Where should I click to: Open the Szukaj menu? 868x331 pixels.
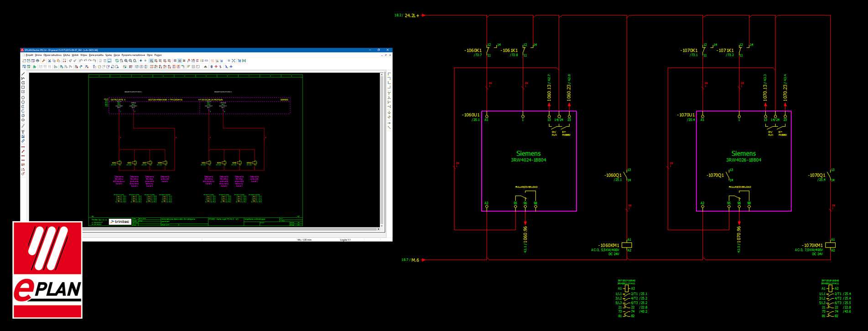tap(109, 55)
